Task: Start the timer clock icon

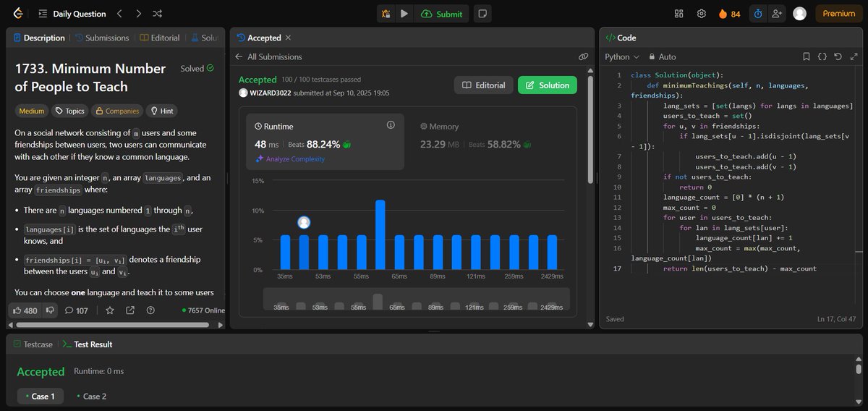Action: tap(758, 14)
